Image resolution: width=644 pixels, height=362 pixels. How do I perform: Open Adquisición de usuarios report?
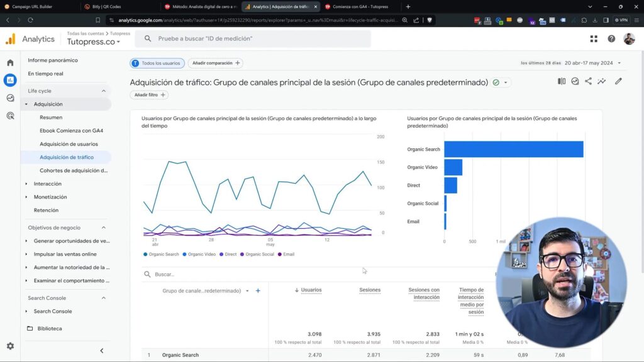point(69,144)
